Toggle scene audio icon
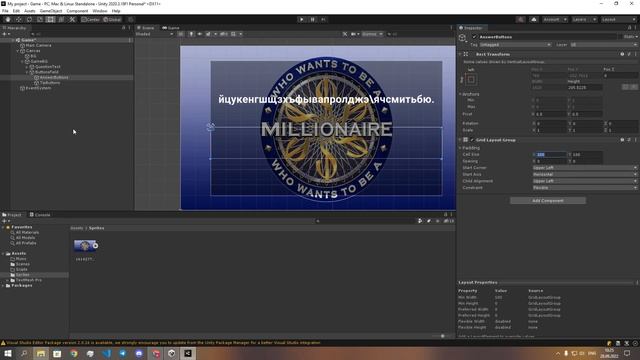640x360 pixels. pyautogui.click(x=200, y=34)
